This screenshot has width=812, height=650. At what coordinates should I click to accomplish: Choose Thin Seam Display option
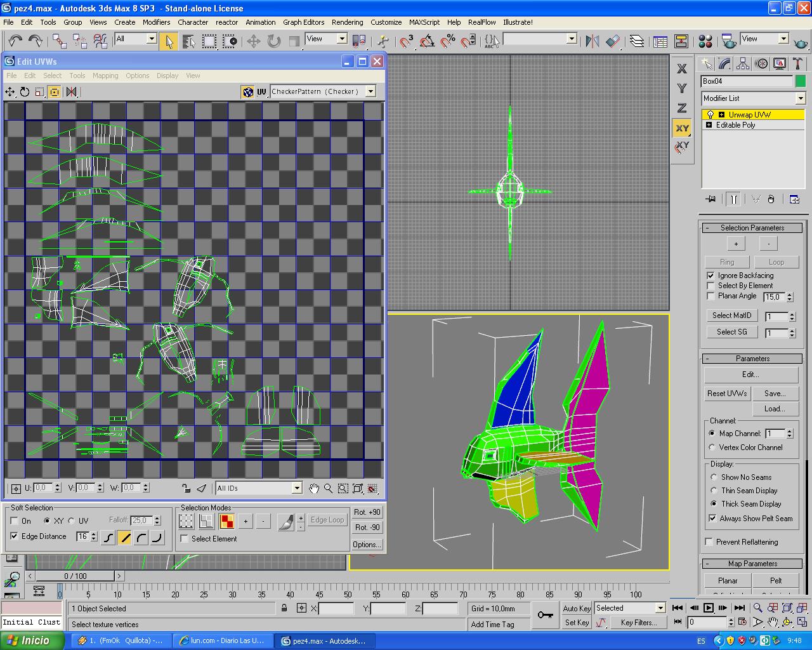click(x=712, y=491)
